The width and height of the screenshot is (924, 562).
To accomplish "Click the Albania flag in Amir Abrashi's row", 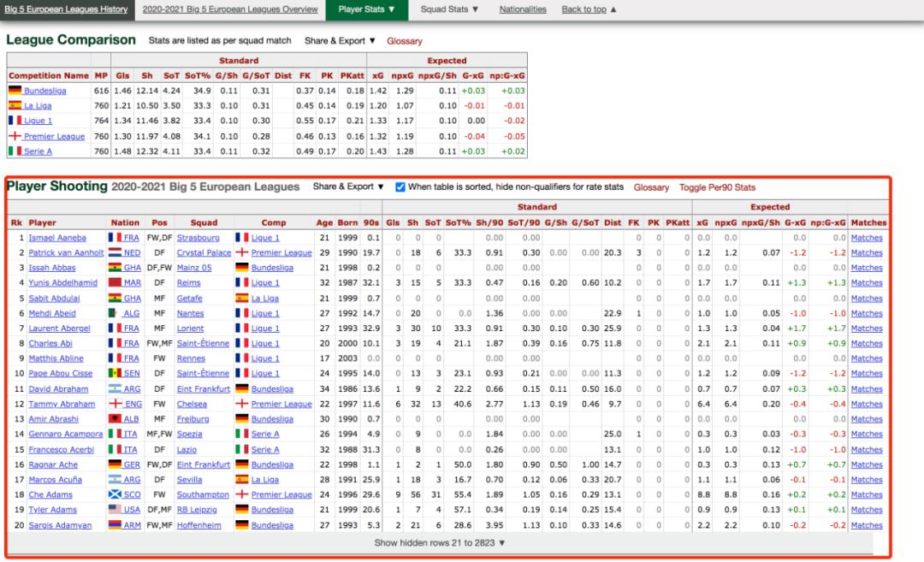I will [x=115, y=418].
